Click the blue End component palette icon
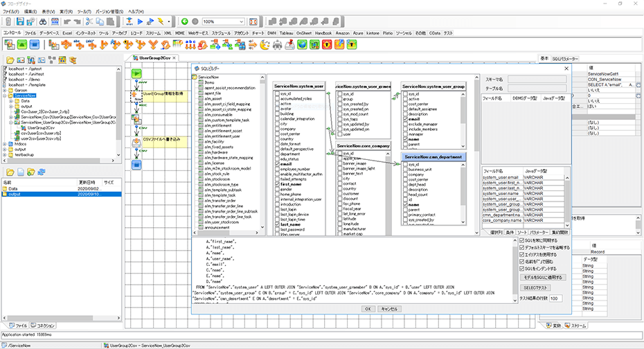Image resolution: width=644 pixels, height=349 pixels. (35, 44)
